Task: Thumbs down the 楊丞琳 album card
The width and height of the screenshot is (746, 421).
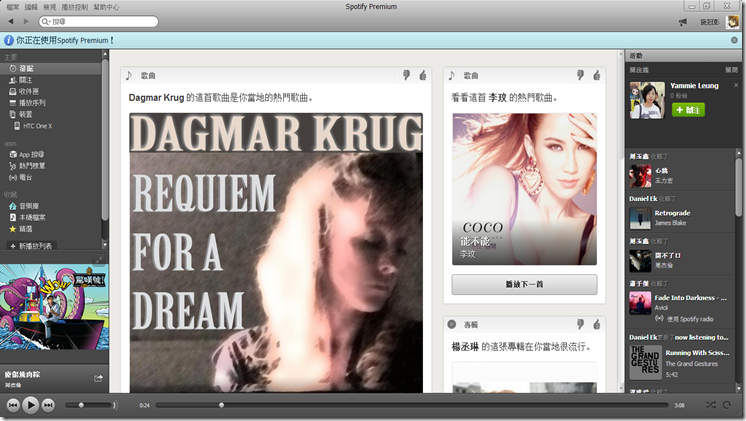Action: click(580, 324)
